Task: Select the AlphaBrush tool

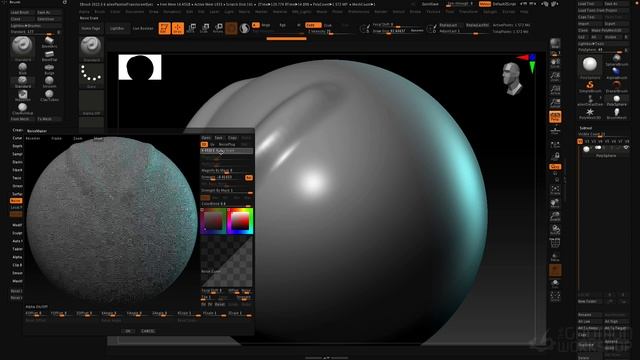Action: pyautogui.click(x=616, y=73)
